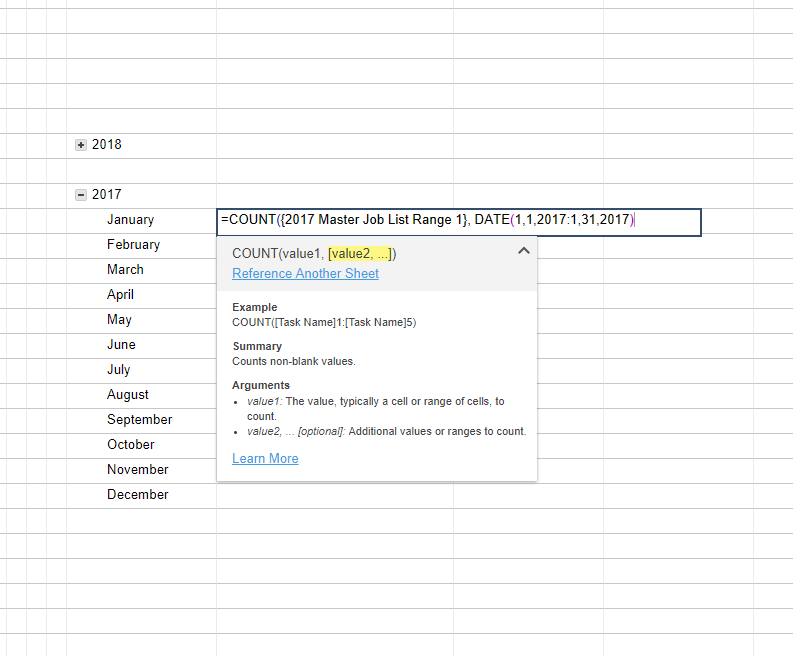The image size is (793, 656).
Task: Select the September row cell
Action: click(140, 420)
